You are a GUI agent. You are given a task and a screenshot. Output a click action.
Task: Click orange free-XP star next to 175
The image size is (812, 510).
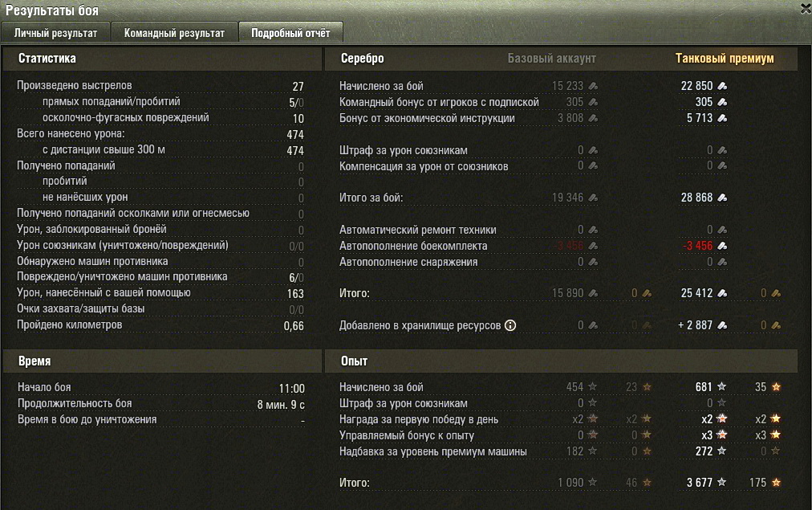pyautogui.click(x=776, y=483)
